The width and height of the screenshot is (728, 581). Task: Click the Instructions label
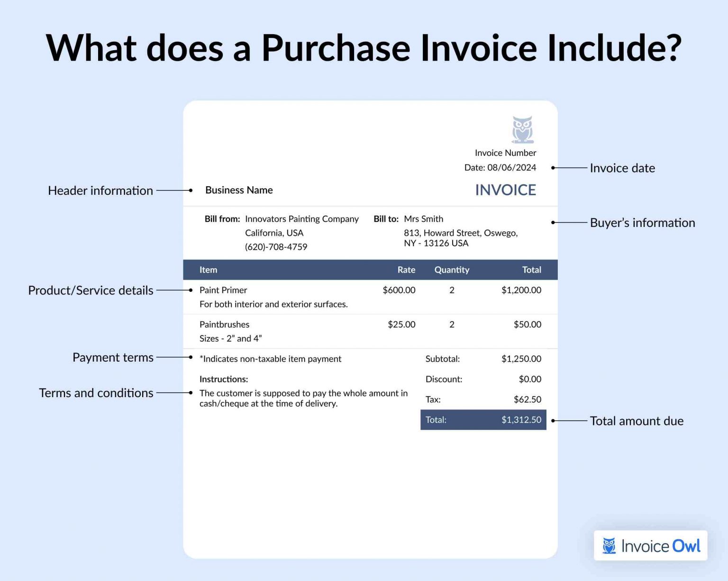(x=223, y=379)
